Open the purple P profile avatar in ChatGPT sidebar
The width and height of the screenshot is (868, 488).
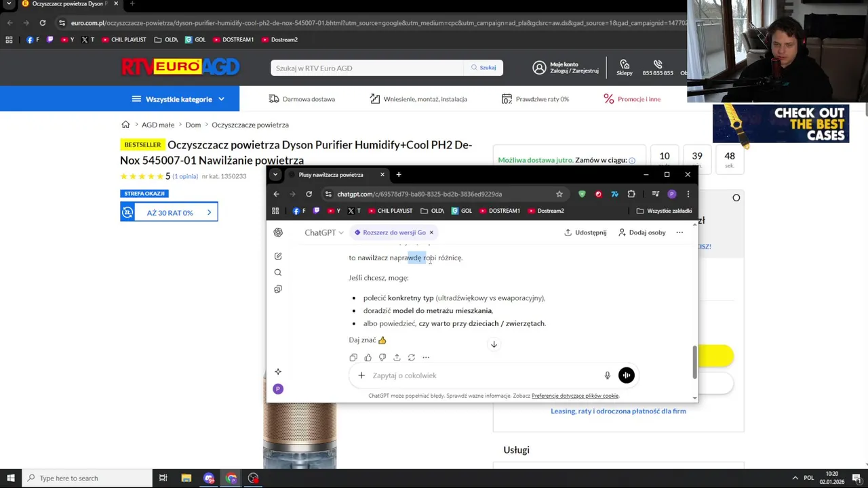tap(278, 388)
